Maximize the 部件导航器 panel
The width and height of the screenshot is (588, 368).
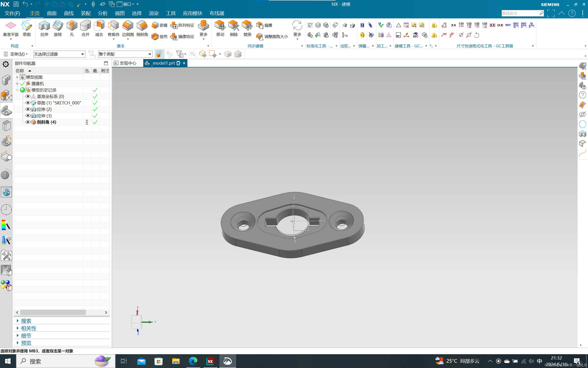(x=106, y=63)
